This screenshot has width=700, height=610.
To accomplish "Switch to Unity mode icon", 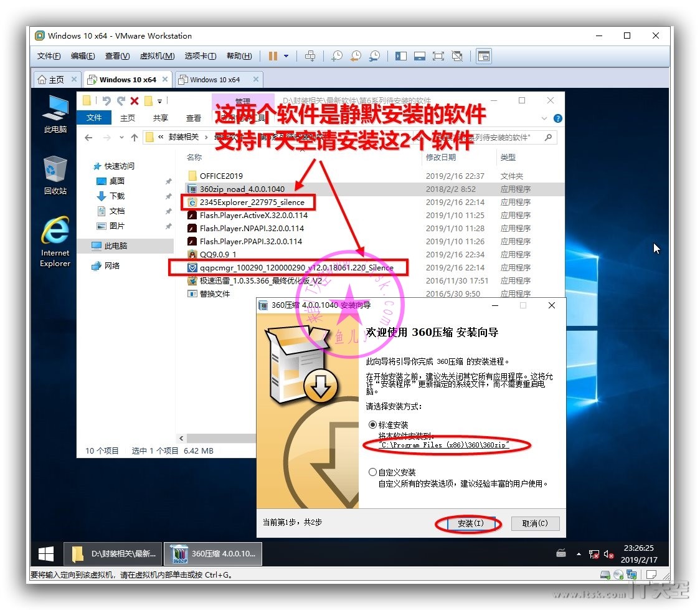I will point(457,56).
